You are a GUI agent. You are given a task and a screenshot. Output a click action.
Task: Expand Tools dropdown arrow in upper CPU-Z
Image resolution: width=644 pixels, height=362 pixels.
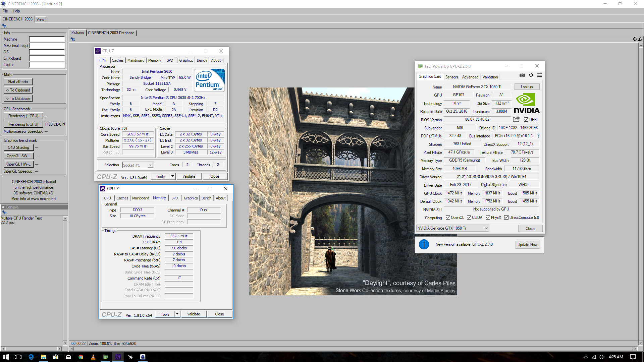(x=172, y=176)
